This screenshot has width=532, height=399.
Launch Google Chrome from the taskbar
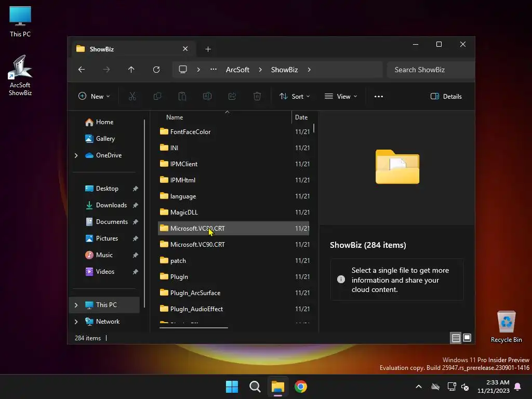(301, 387)
